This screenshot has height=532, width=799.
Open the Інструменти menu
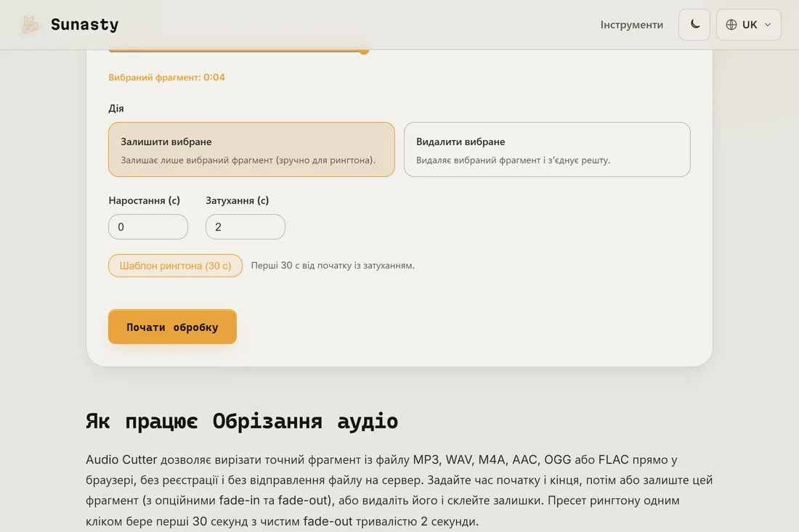coord(631,25)
